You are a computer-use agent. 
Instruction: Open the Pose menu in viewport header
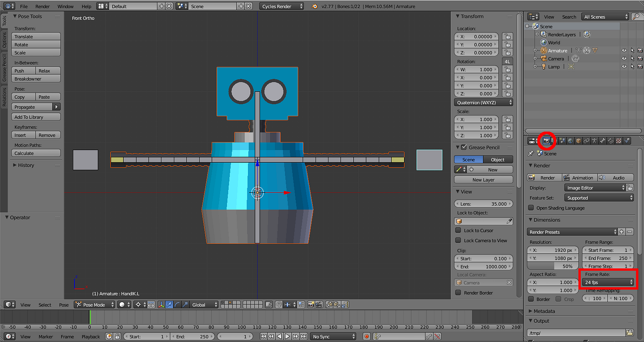pyautogui.click(x=64, y=305)
